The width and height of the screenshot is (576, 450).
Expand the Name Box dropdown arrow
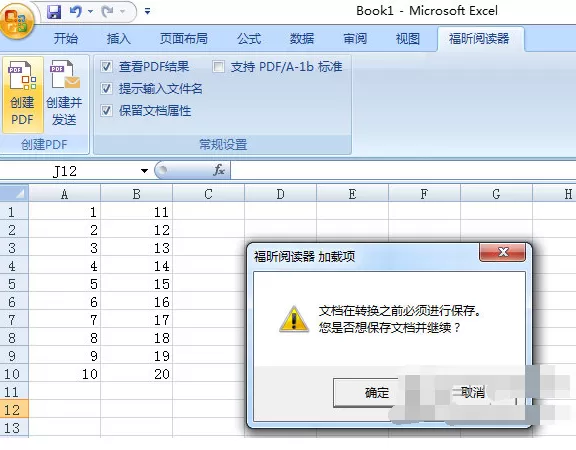pos(144,171)
